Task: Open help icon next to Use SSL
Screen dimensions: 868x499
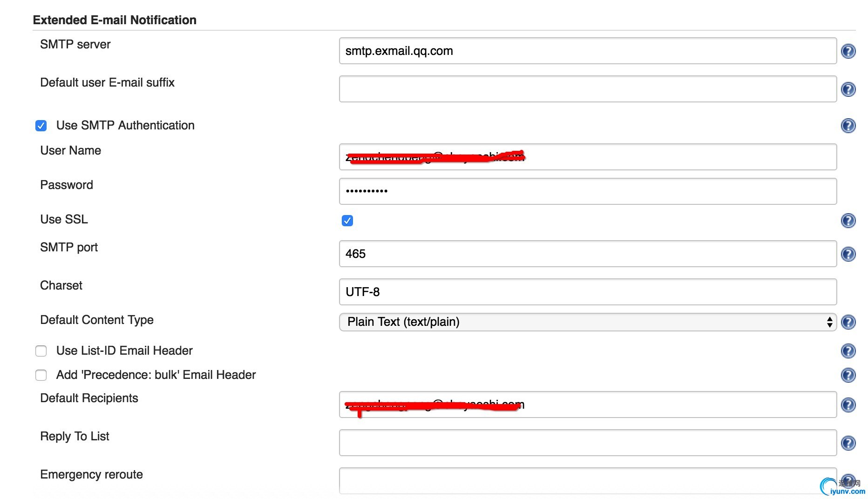Action: (848, 220)
